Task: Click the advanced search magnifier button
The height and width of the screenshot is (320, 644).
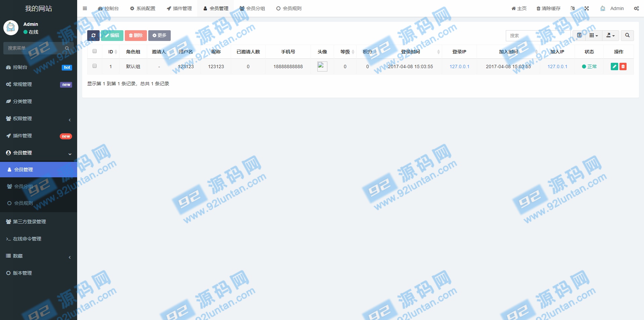Action: pos(627,35)
